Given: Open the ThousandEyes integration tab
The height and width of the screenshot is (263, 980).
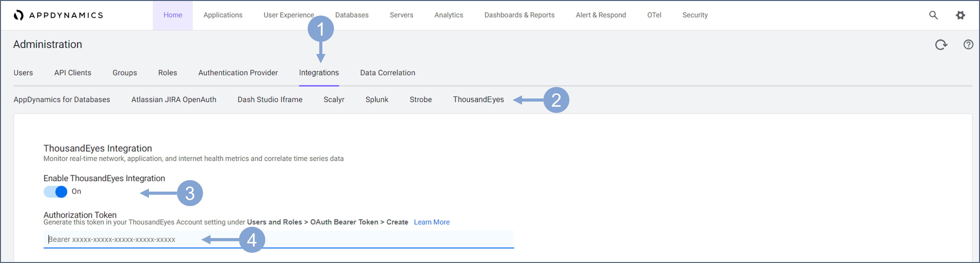Looking at the screenshot, I should (x=478, y=100).
